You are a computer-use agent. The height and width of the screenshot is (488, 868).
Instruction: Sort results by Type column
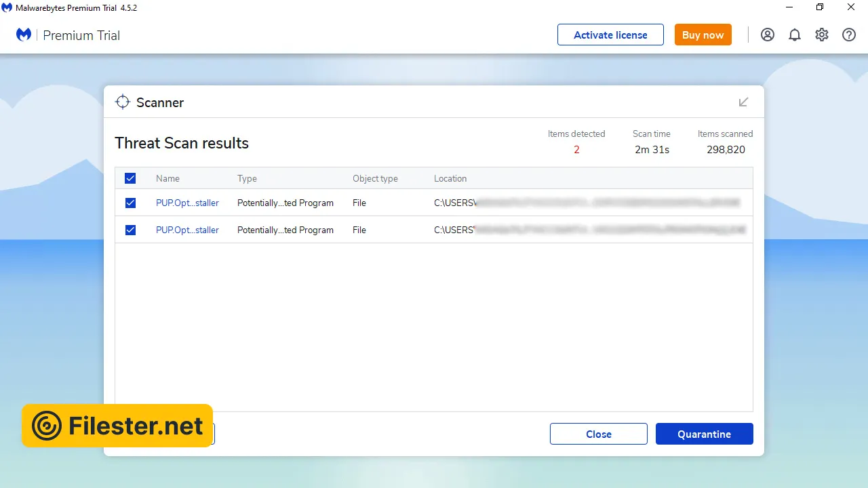click(x=247, y=178)
